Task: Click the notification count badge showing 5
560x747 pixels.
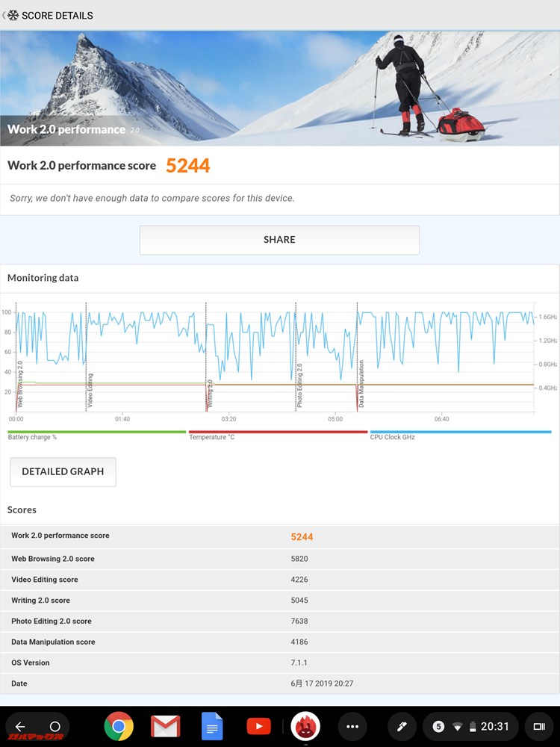Action: [438, 726]
